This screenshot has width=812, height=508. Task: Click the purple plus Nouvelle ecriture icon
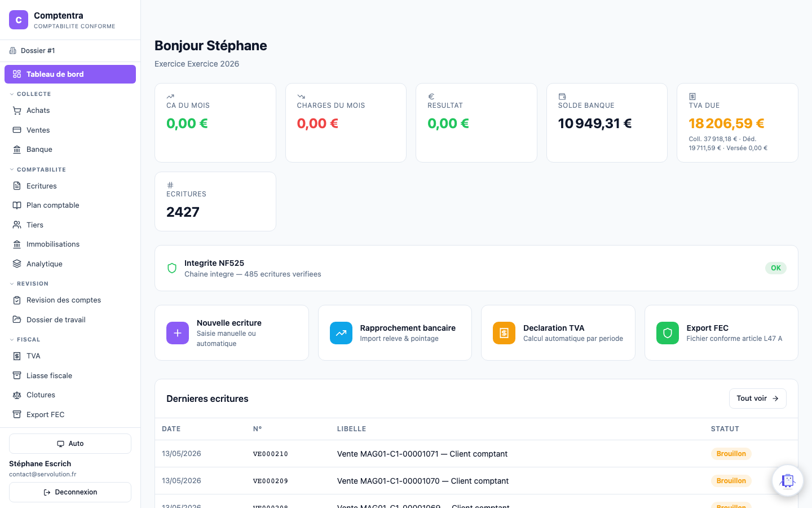pos(178,333)
